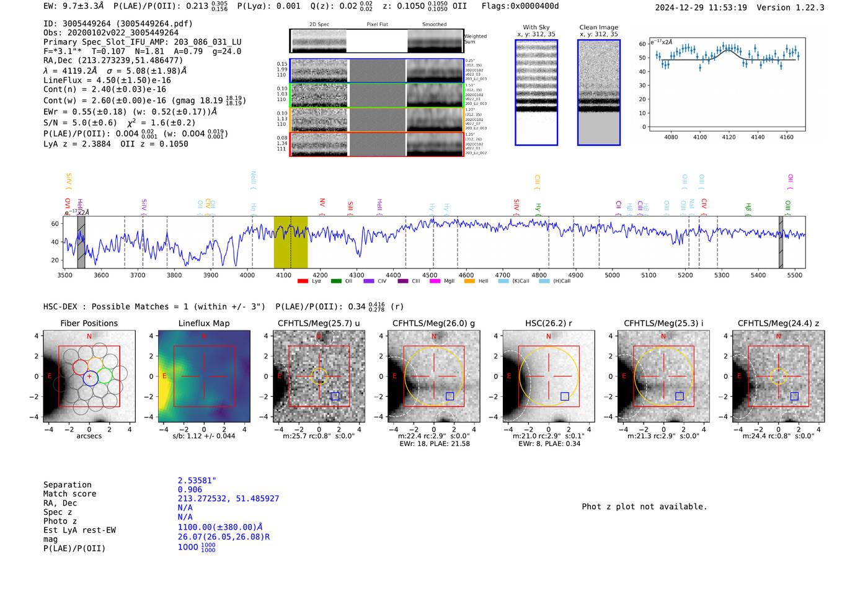The width and height of the screenshot is (868, 591).
Task: Click the 'EWr: 18, PLAE: 21.58' caption
Action: click(x=435, y=443)
